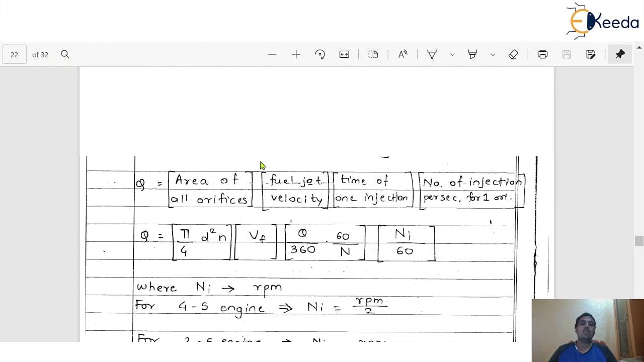Viewport: 644px width, 362px height.
Task: Expand the Highlight options dropdown
Action: [493, 54]
